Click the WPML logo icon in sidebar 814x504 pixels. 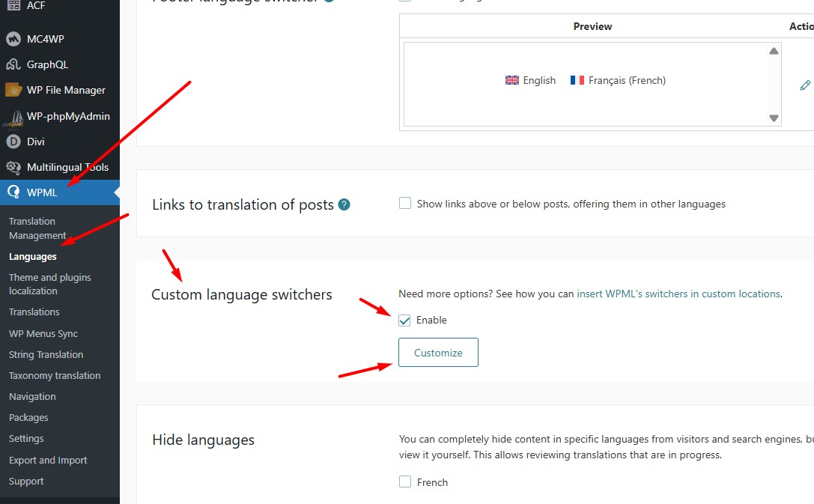pos(13,192)
